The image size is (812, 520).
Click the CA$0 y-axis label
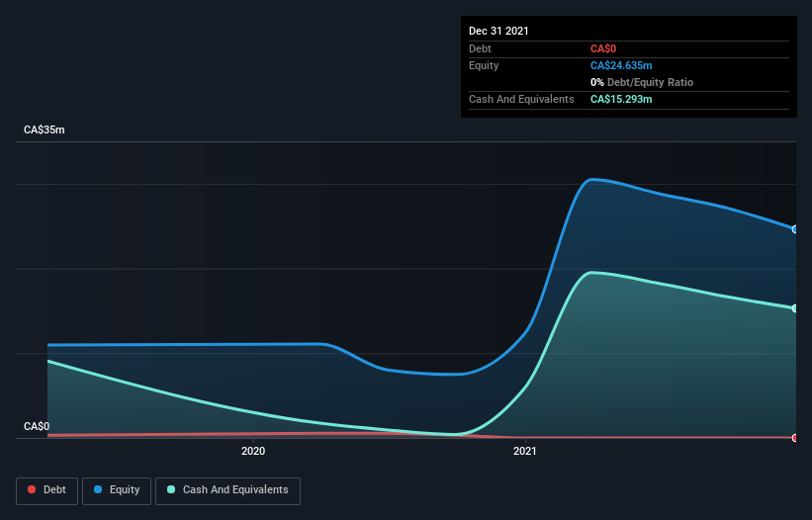[37, 426]
